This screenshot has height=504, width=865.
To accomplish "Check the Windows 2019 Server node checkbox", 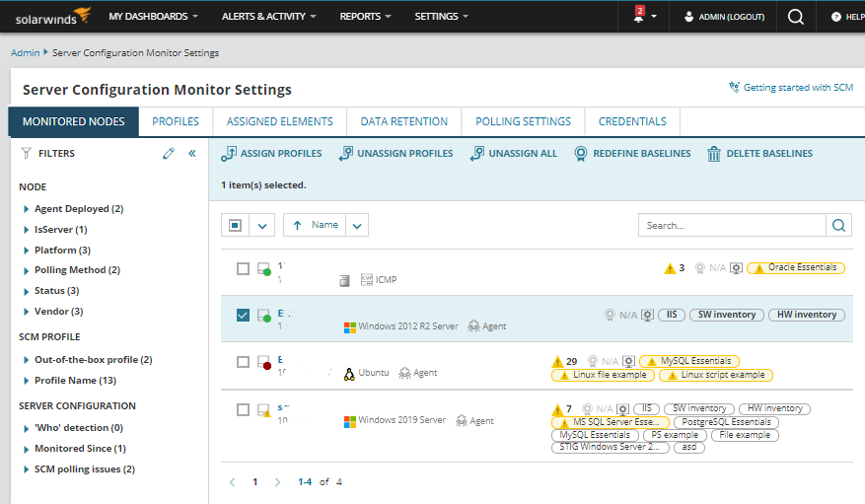I will 243,408.
